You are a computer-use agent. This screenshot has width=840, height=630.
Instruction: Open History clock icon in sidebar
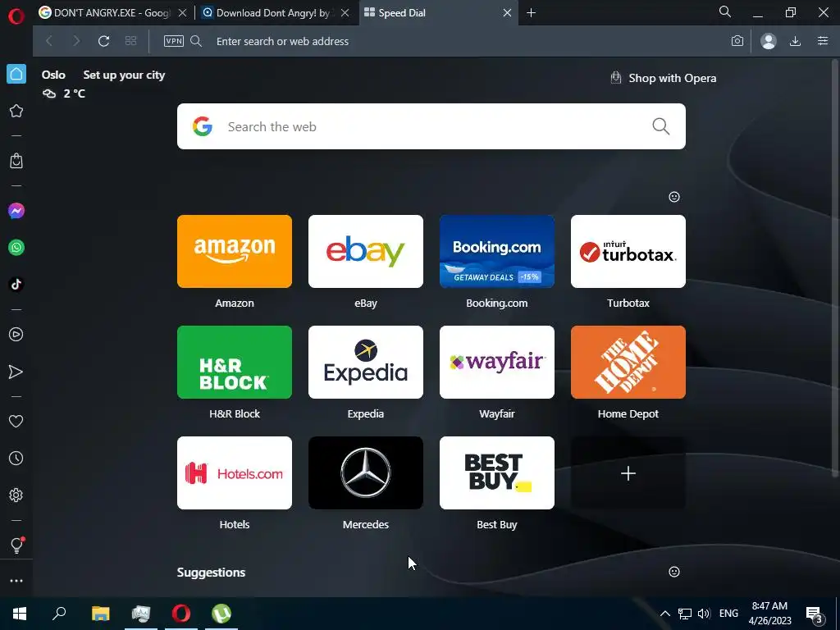click(x=16, y=458)
